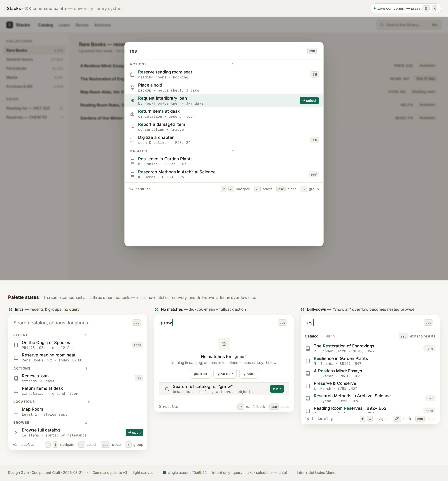Screen dimensions: 448x481
Task: Click the book icon beside Resilience in Garden Plants in main palette
Action: (132, 161)
